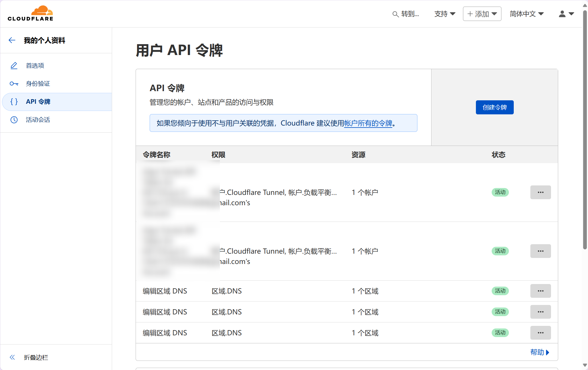
Task: Click 我的个人资料 sidebar heading
Action: tap(44, 40)
